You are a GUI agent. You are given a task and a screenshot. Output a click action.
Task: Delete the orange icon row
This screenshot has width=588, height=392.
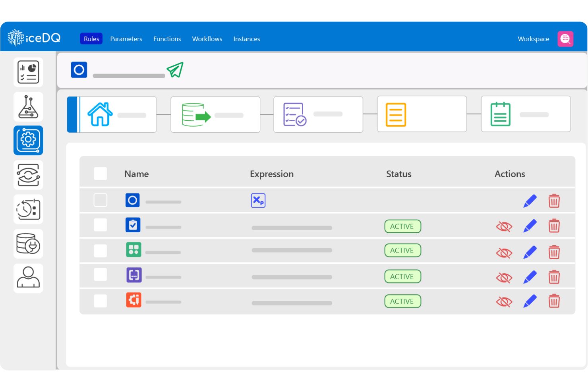[554, 301]
